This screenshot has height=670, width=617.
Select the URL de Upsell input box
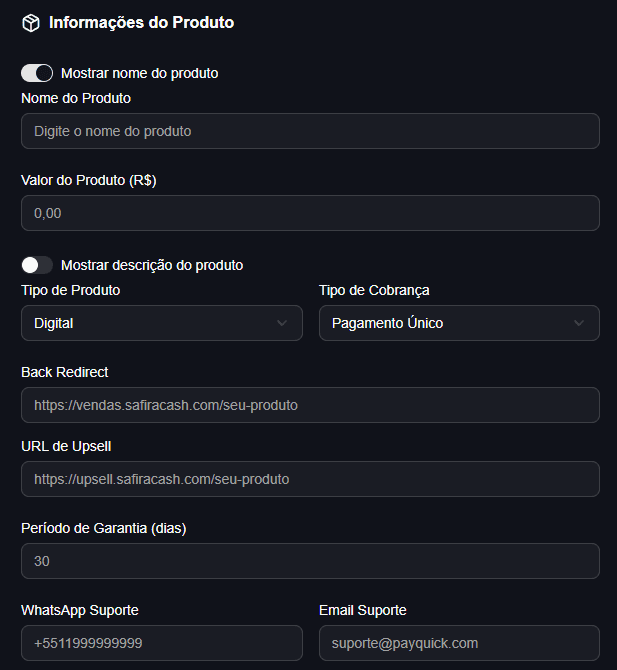(310, 479)
